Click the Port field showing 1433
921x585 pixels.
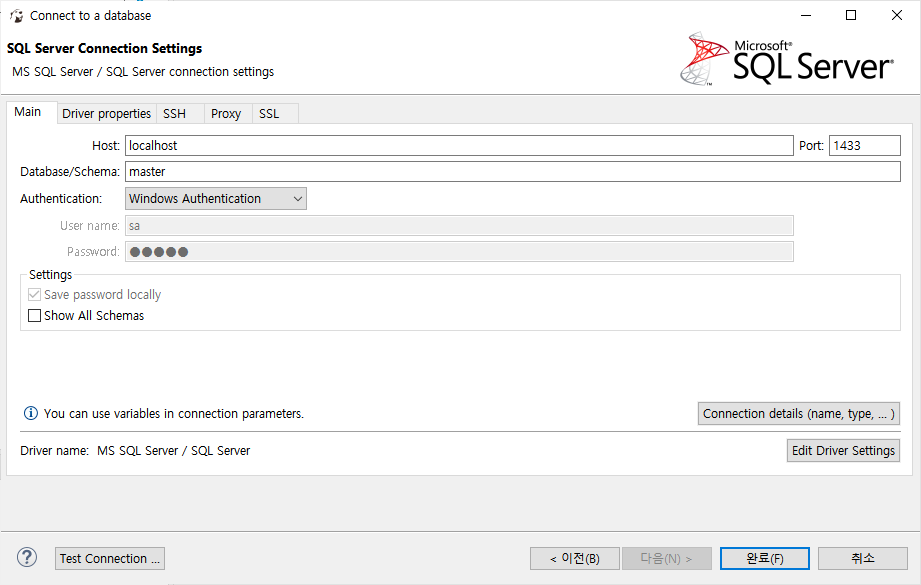pos(865,146)
